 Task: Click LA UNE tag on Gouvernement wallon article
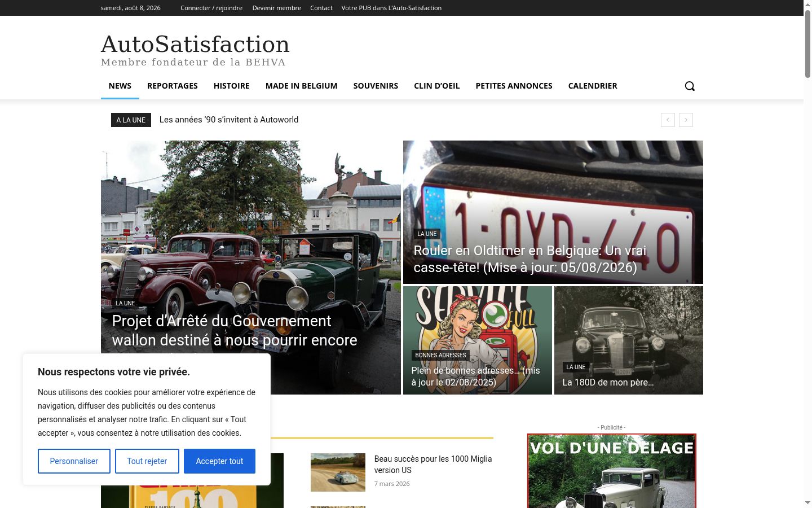[125, 303]
